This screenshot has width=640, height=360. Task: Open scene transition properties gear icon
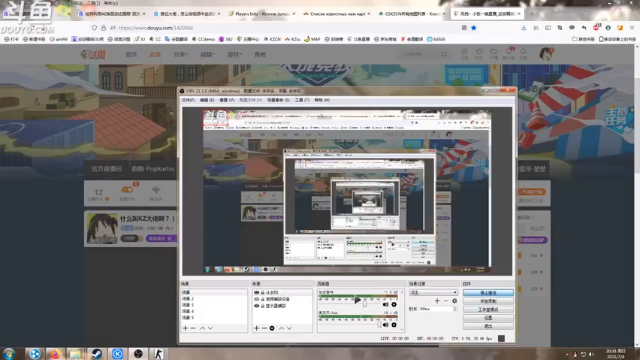point(454,301)
